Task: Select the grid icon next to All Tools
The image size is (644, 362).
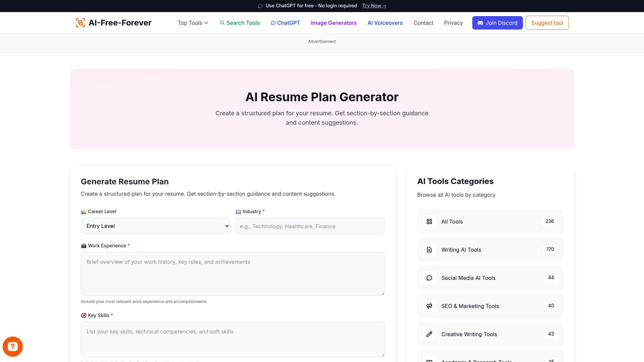Action: (429, 222)
